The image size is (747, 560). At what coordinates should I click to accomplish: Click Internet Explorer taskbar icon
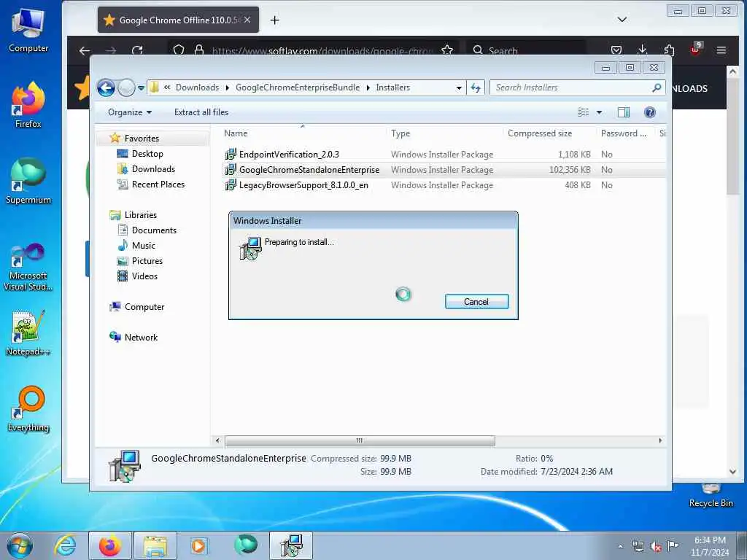[66, 545]
